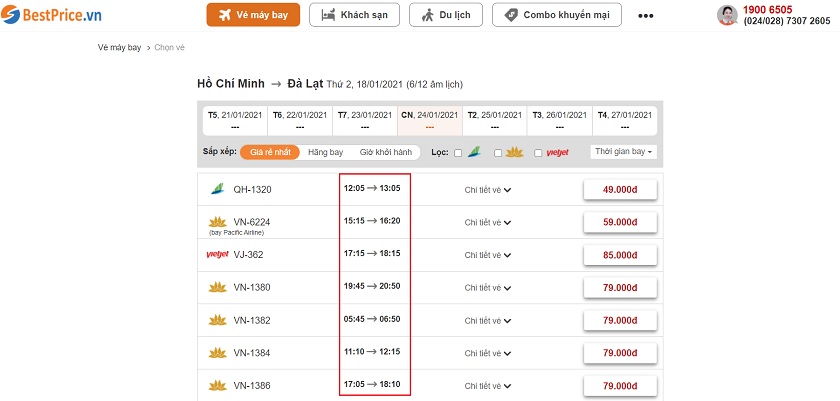
Task: Check the Vietjet filter checkbox
Action: click(x=538, y=153)
